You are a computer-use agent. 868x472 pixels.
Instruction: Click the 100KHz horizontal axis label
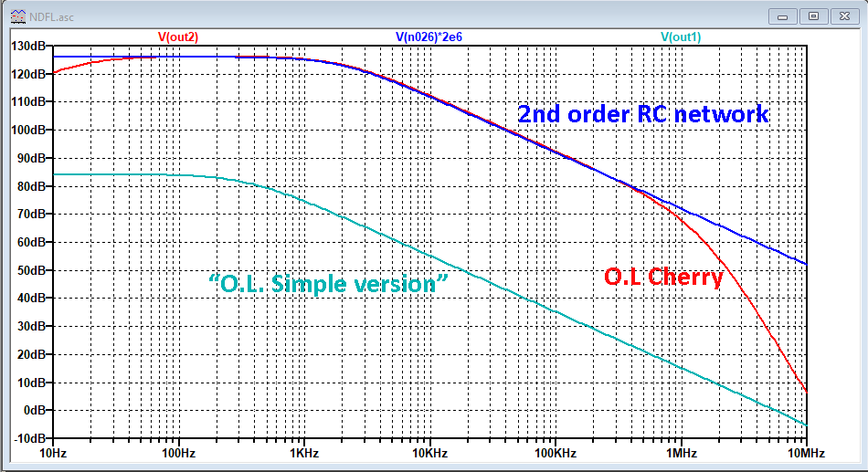[556, 454]
